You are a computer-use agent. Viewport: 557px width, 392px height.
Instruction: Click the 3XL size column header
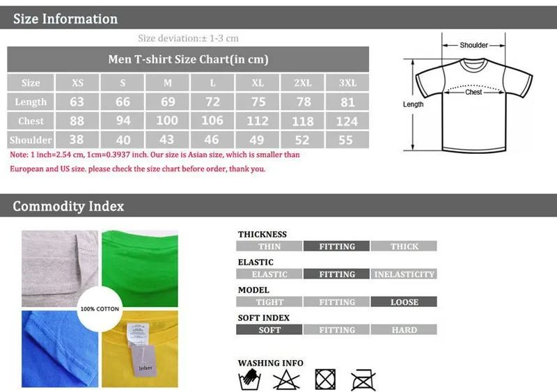pyautogui.click(x=347, y=82)
